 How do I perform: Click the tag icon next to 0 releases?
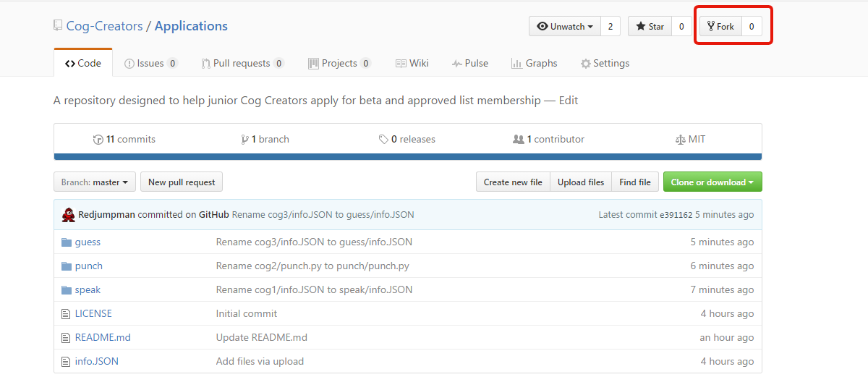(383, 139)
